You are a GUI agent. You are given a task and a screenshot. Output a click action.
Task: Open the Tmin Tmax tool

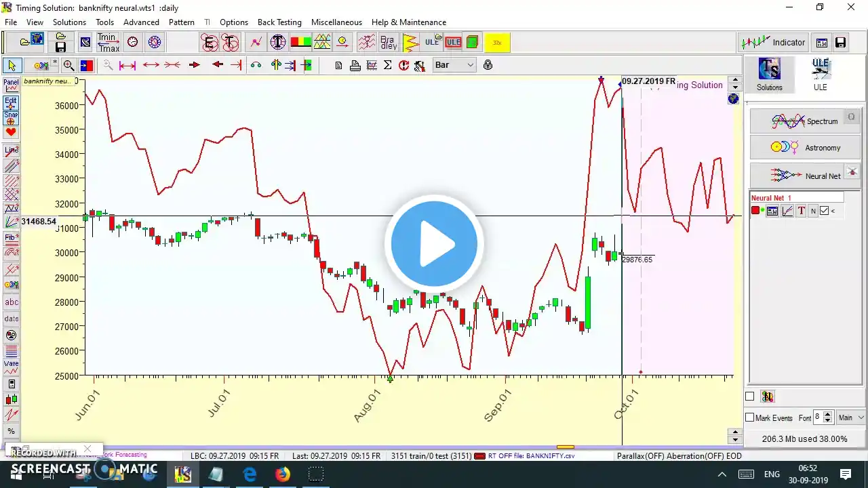(108, 42)
